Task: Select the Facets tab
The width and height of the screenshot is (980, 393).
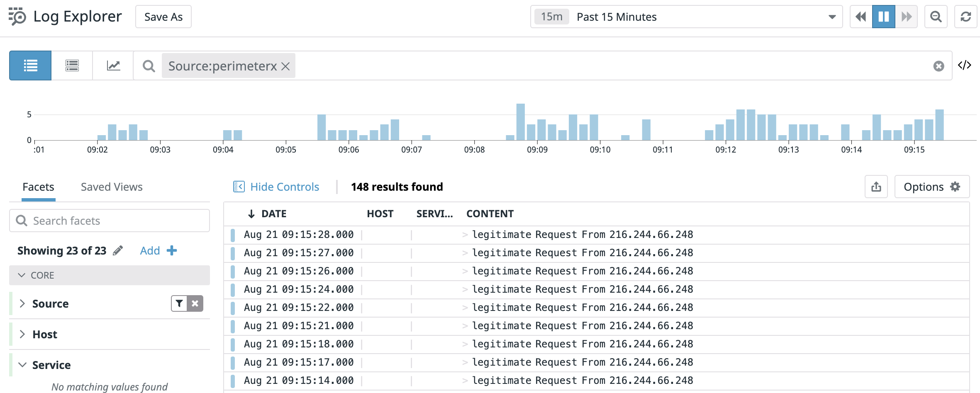Action: pyautogui.click(x=38, y=187)
